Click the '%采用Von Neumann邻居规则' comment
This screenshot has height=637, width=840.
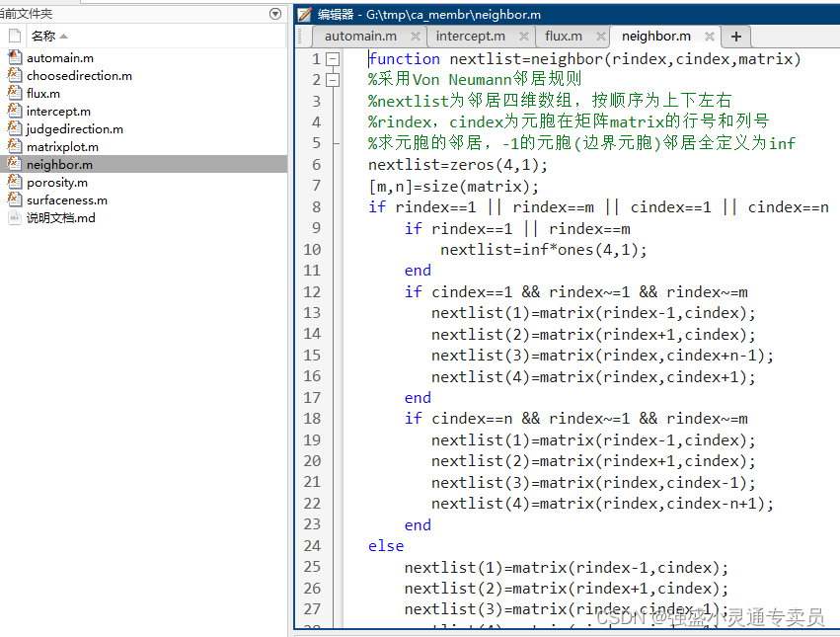coord(475,79)
